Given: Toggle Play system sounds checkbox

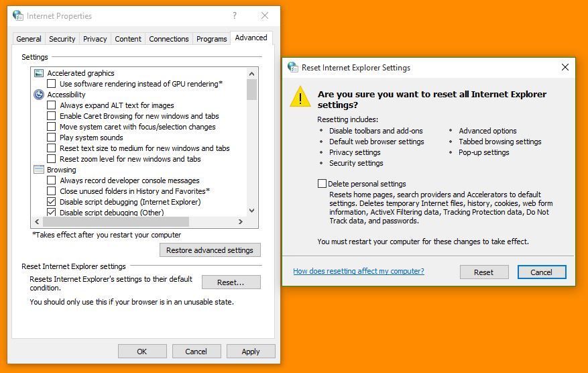Looking at the screenshot, I should tap(52, 138).
